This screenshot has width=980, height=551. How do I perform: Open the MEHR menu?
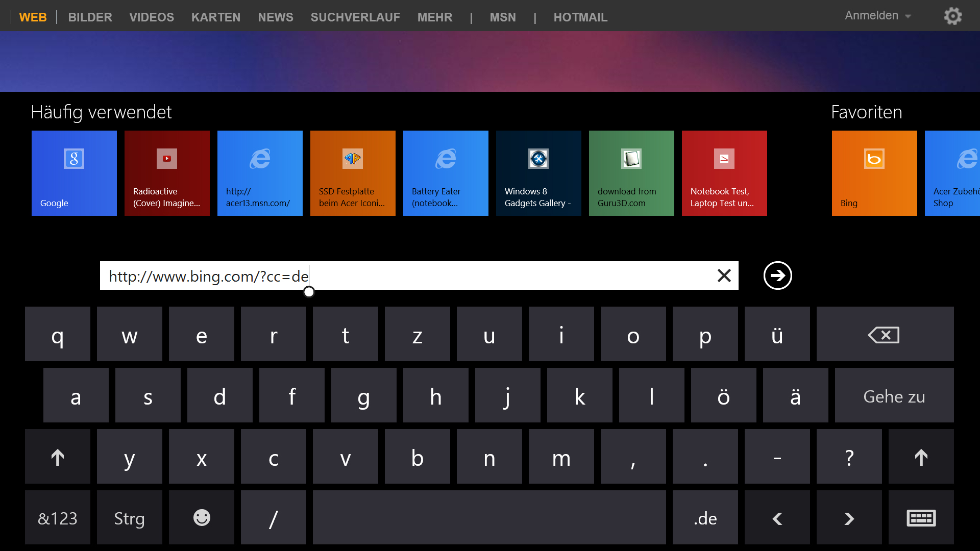pos(434,17)
